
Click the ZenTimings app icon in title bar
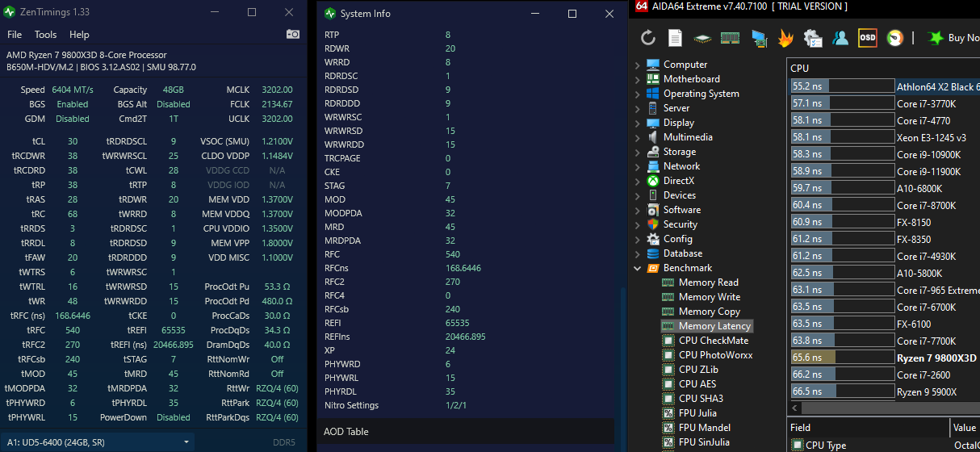(x=10, y=13)
